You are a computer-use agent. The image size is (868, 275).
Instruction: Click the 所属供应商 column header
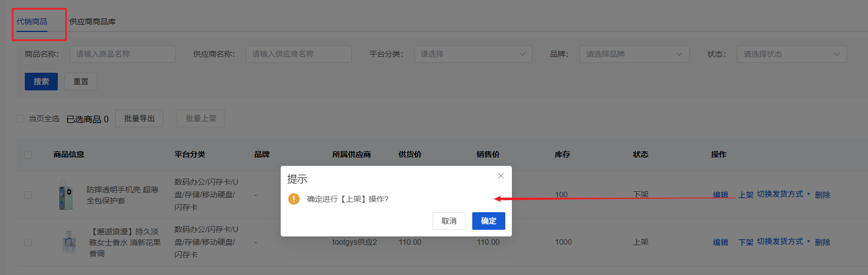point(352,154)
